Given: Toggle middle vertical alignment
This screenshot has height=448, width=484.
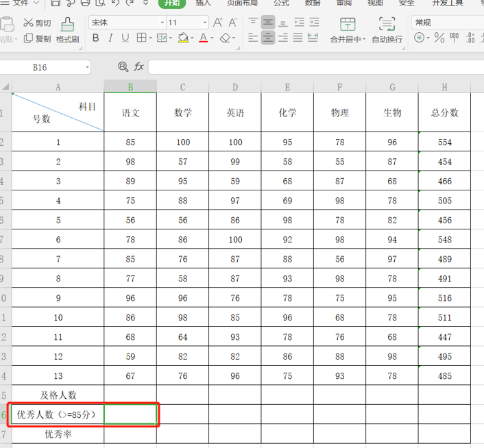Looking at the screenshot, I should pos(268,23).
